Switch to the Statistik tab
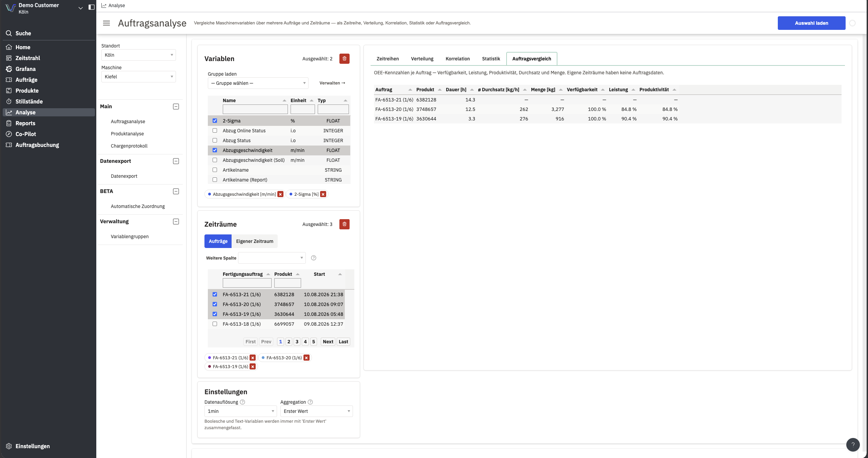The height and width of the screenshot is (458, 868). click(491, 59)
